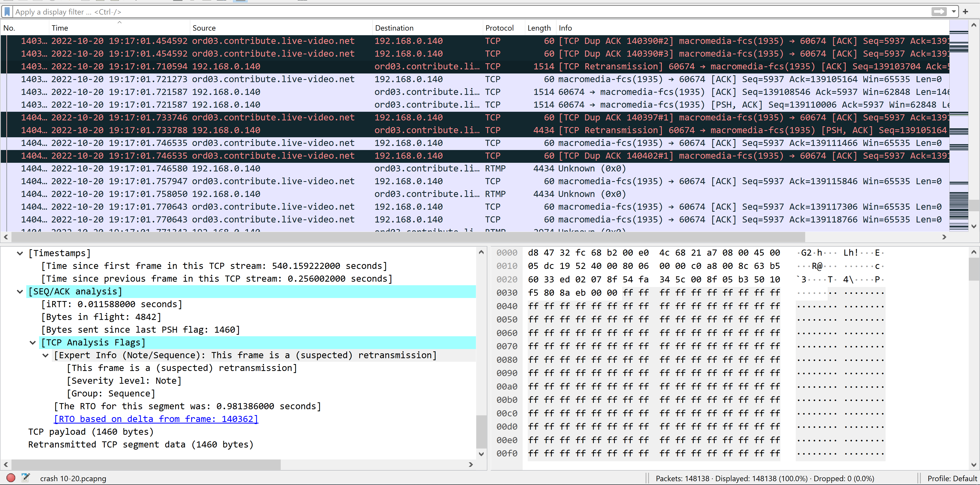Click the packet details vertical scrollbar thumb
The height and width of the screenshot is (485, 980).
[x=481, y=432]
